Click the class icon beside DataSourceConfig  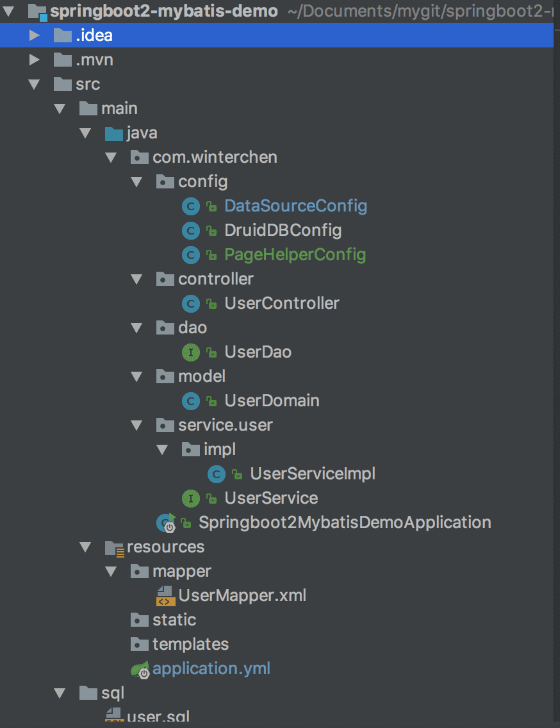point(190,206)
